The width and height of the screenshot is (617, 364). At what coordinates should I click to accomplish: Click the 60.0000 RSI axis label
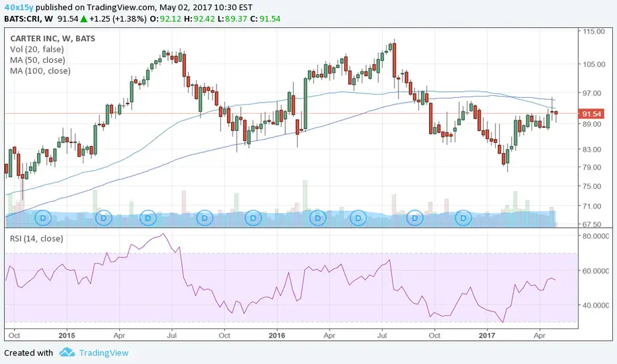click(x=596, y=271)
